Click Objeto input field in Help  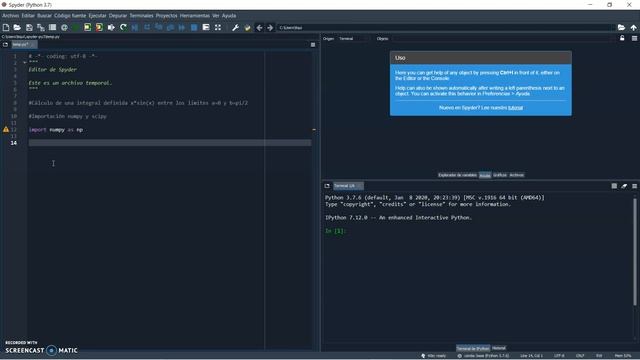[503, 39]
